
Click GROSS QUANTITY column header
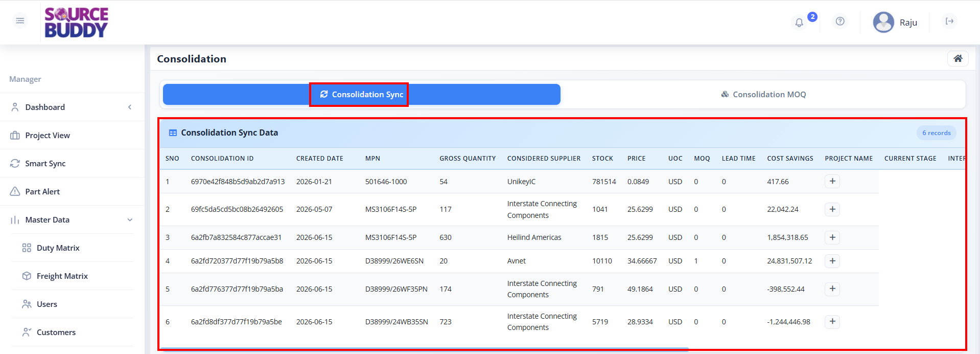(x=468, y=159)
